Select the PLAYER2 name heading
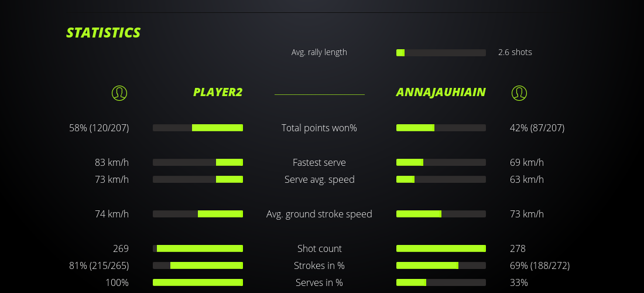Image resolution: width=644 pixels, height=293 pixels. click(x=218, y=92)
